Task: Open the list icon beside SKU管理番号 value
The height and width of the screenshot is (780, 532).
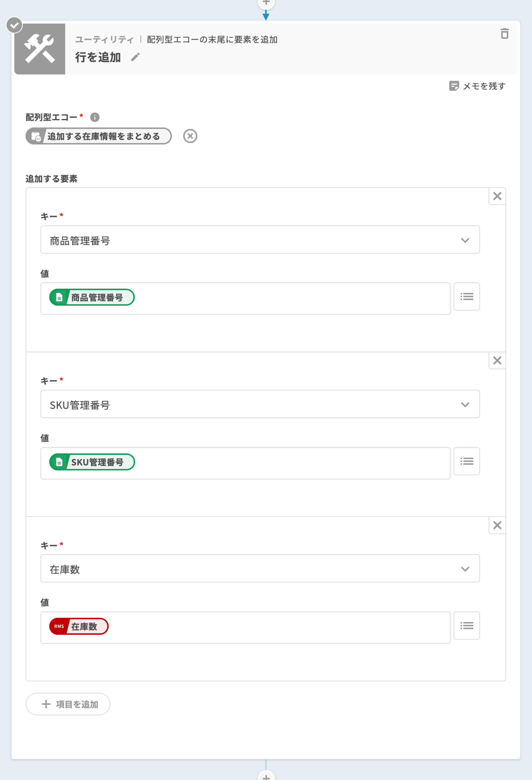Action: (466, 461)
